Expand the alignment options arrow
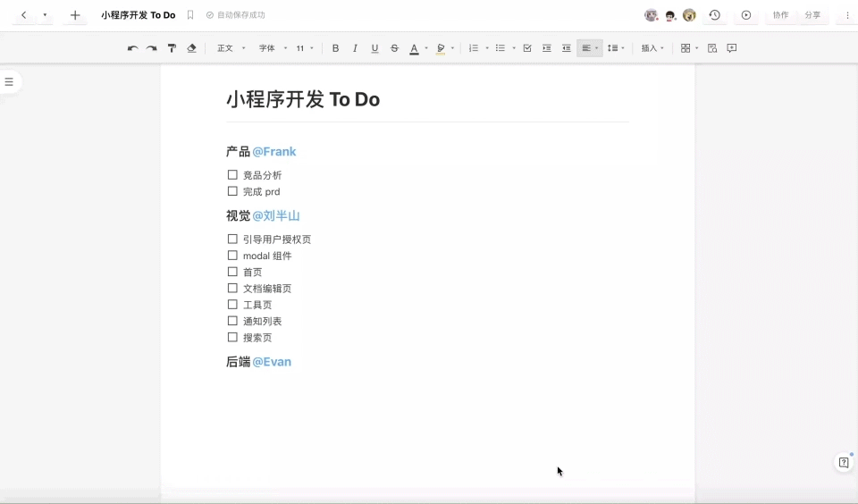Viewport: 858px width, 504px height. click(x=596, y=48)
